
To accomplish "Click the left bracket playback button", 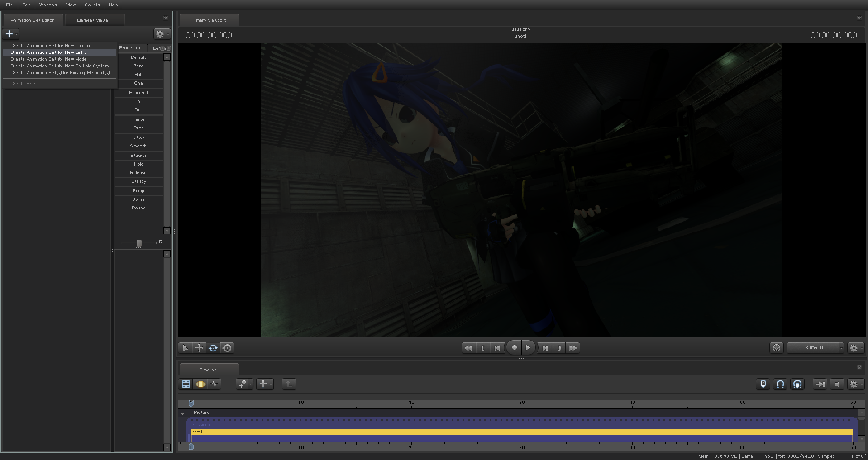I will [x=483, y=348].
